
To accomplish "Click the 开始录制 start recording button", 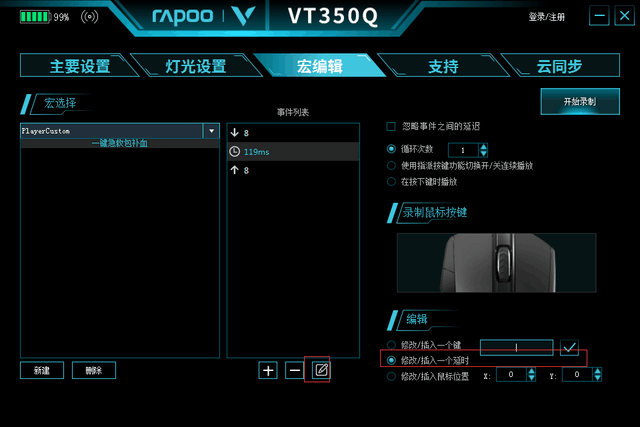I will click(580, 102).
